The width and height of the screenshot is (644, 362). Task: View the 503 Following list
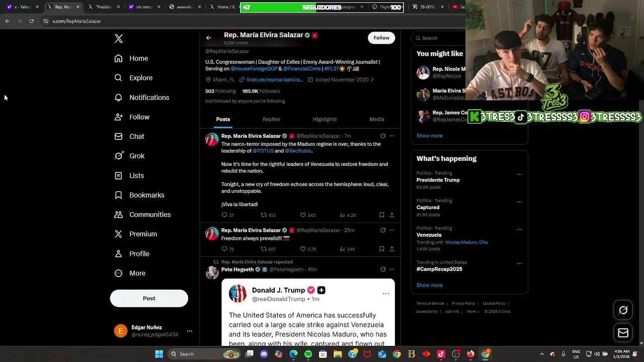(x=220, y=91)
